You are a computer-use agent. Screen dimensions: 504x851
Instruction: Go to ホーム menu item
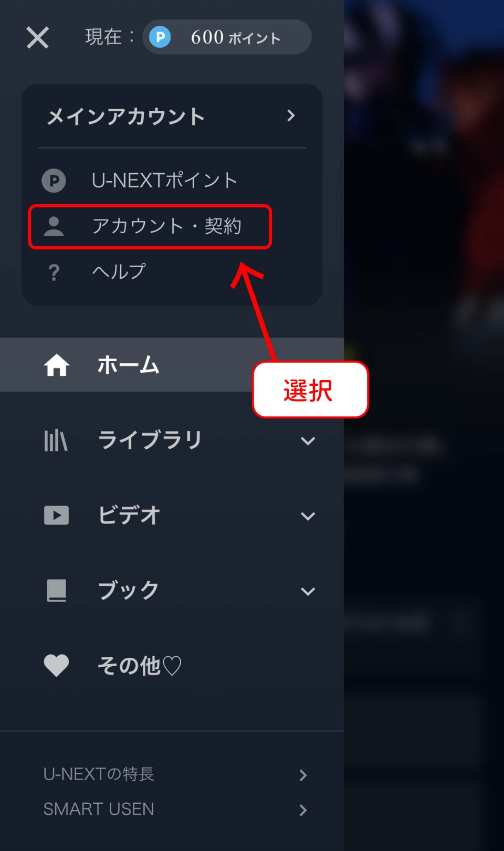172,365
